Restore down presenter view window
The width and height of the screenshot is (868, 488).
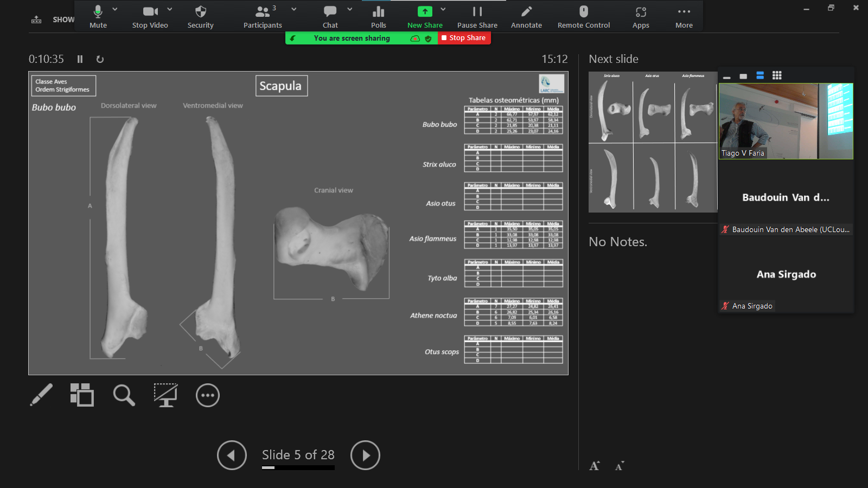831,8
